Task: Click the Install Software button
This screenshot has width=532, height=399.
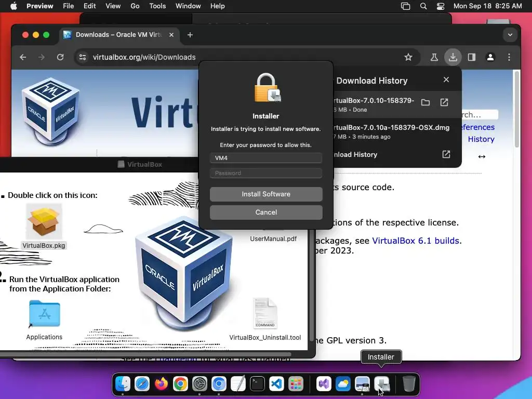Action: click(266, 194)
